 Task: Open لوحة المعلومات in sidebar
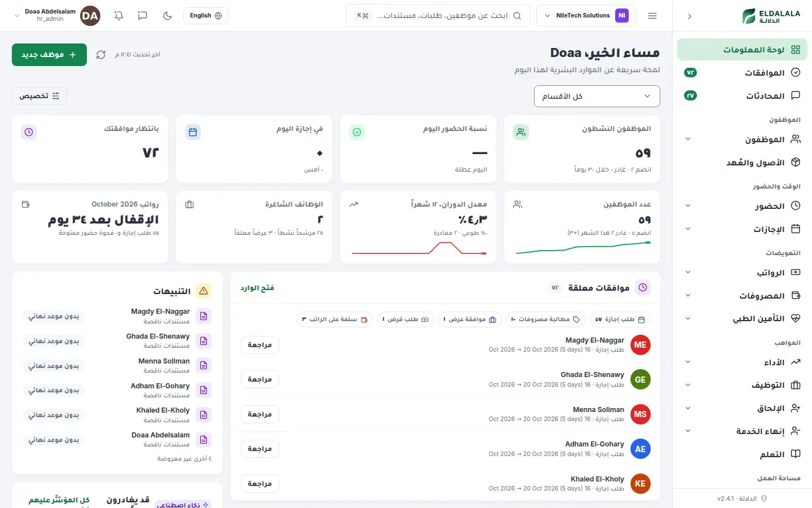(x=742, y=50)
